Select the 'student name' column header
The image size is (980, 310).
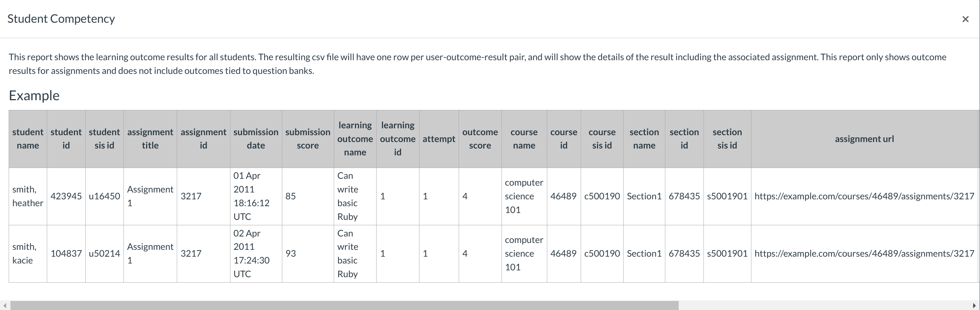pyautogui.click(x=28, y=139)
